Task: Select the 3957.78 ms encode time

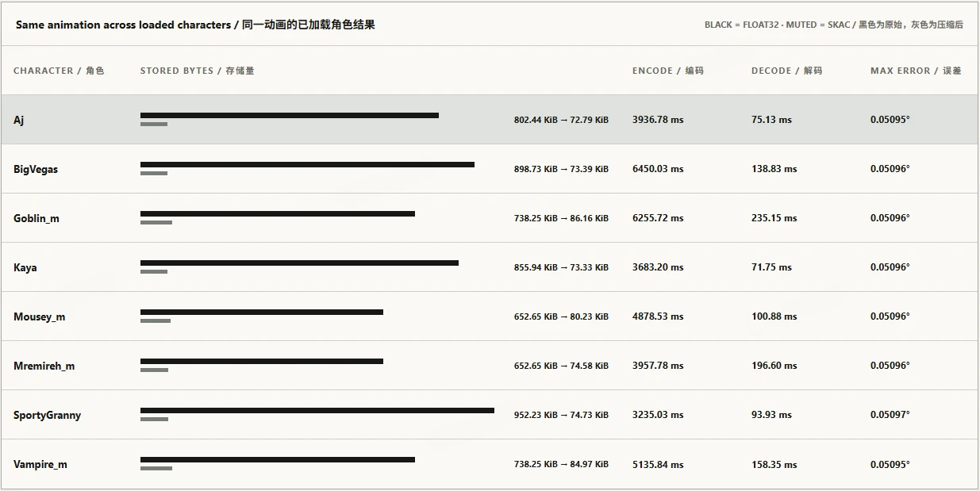Action: click(658, 366)
